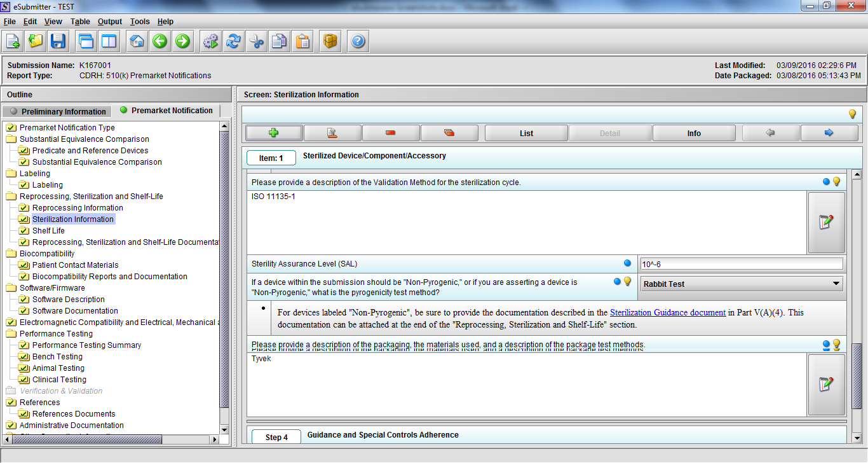Open the Table menu
The height and width of the screenshot is (463, 868).
(x=80, y=22)
